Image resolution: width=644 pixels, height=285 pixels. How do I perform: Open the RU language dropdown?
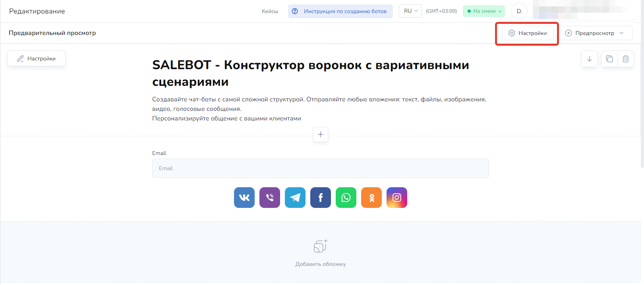click(x=410, y=11)
